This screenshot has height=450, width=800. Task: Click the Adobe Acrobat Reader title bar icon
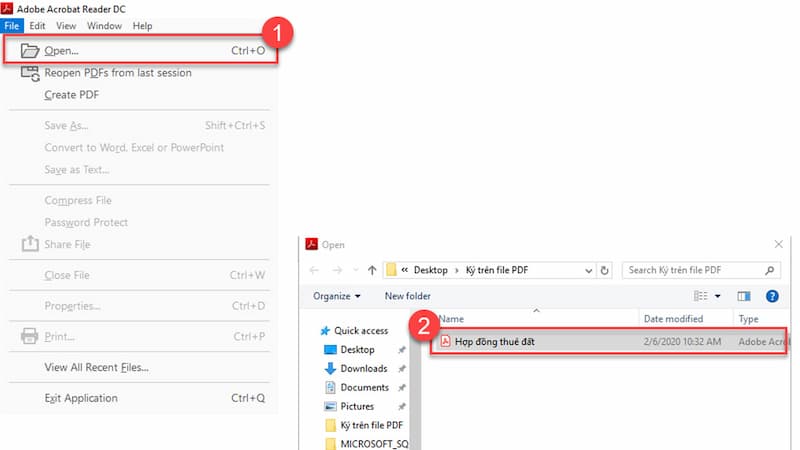point(7,8)
